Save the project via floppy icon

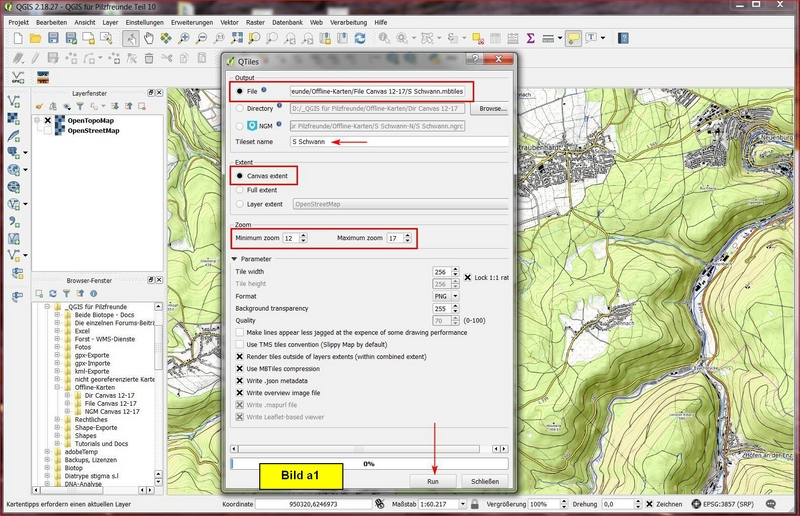click(x=53, y=38)
